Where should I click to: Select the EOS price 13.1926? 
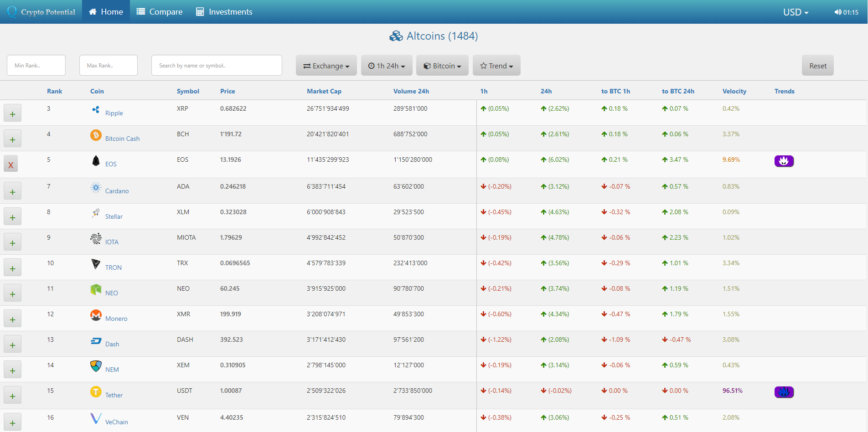(x=231, y=159)
